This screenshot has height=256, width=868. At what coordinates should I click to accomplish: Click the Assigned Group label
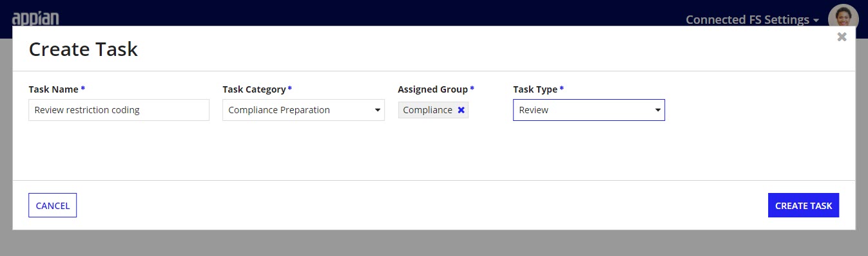click(x=433, y=89)
